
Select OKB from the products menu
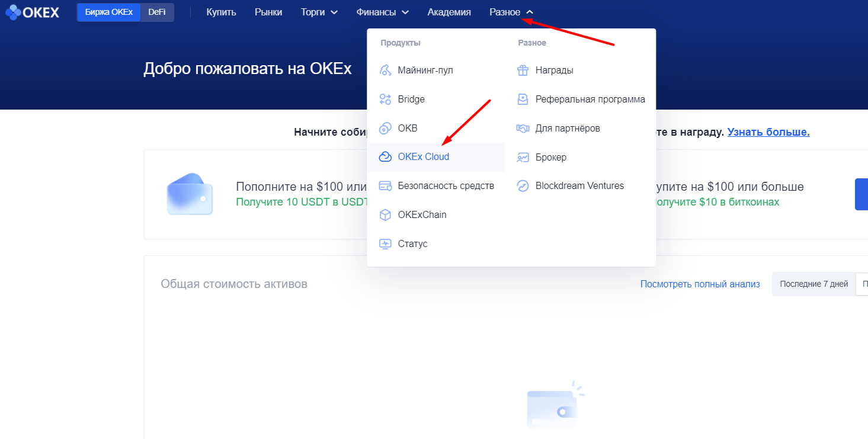pos(436,129)
